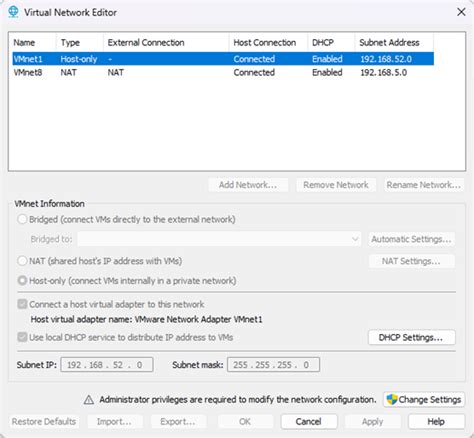Click the Subnet mask input field
The height and width of the screenshot is (438, 474).
click(273, 365)
